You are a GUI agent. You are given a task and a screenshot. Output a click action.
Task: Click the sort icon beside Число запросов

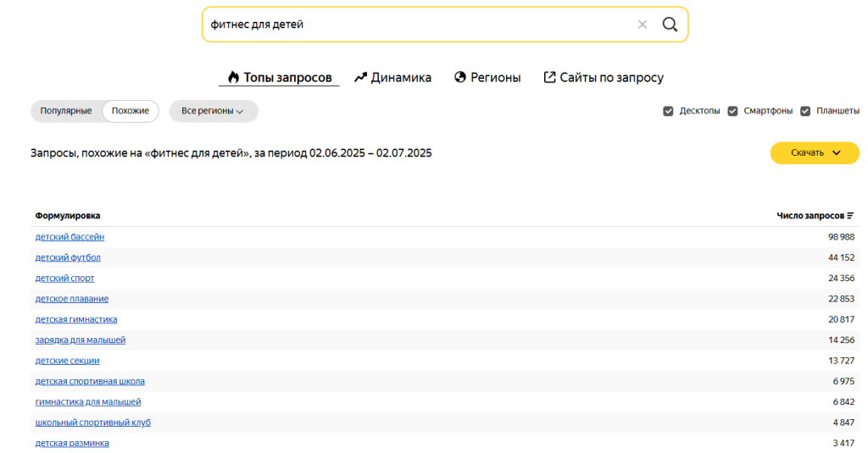click(x=850, y=216)
